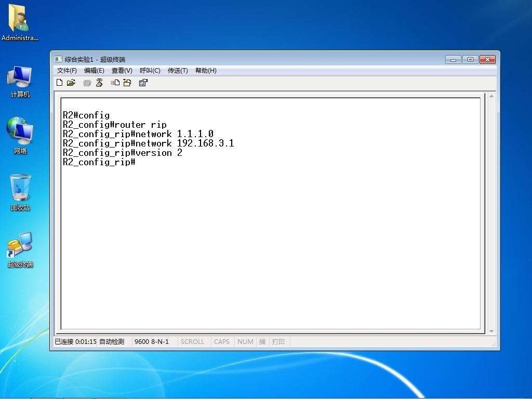Maximize the 超级终端 window
Viewport: 532px width, 399px height.
tap(470, 60)
